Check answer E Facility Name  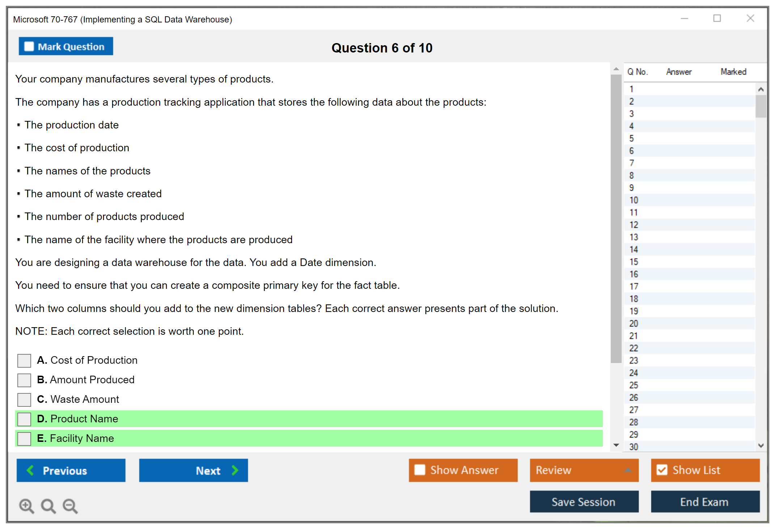(24, 439)
